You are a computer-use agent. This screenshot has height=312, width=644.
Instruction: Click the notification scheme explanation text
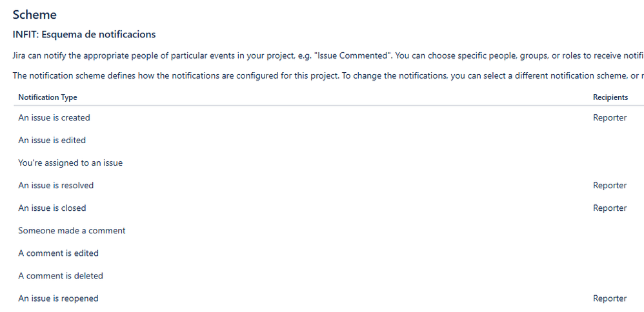point(328,76)
